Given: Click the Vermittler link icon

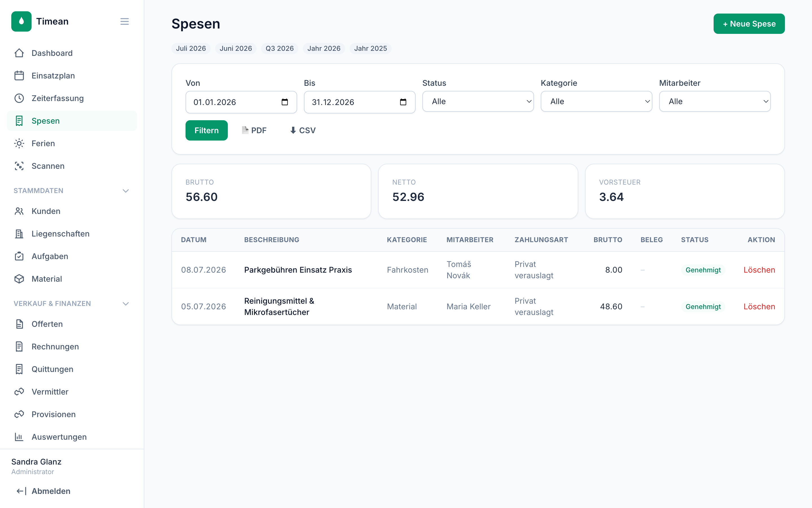Looking at the screenshot, I should (19, 392).
